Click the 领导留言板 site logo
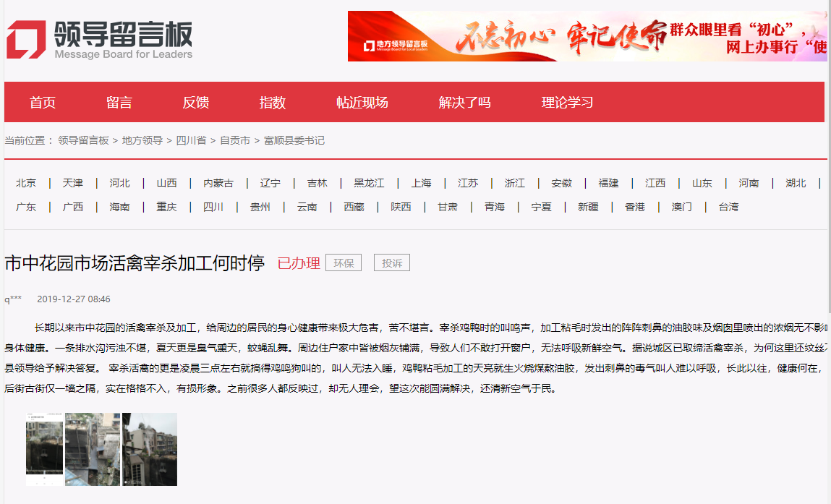This screenshot has width=831, height=504. 100,39
